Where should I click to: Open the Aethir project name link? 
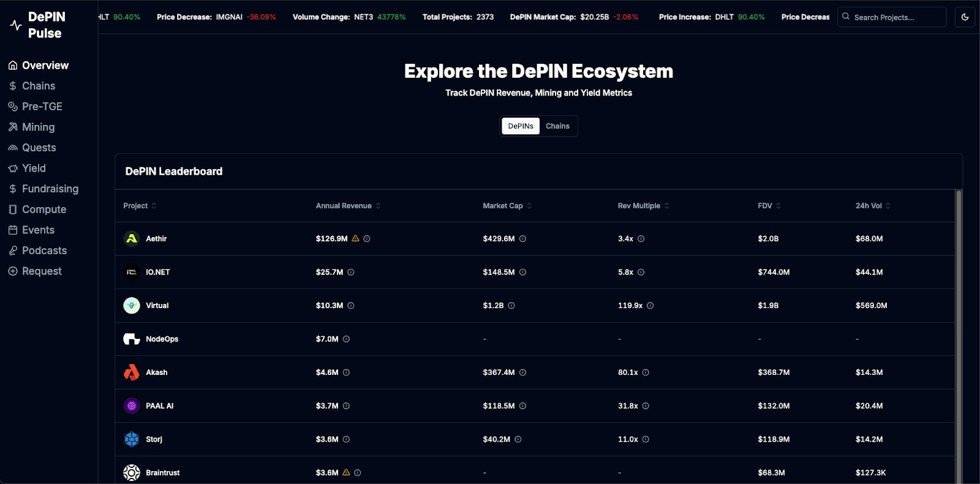156,239
